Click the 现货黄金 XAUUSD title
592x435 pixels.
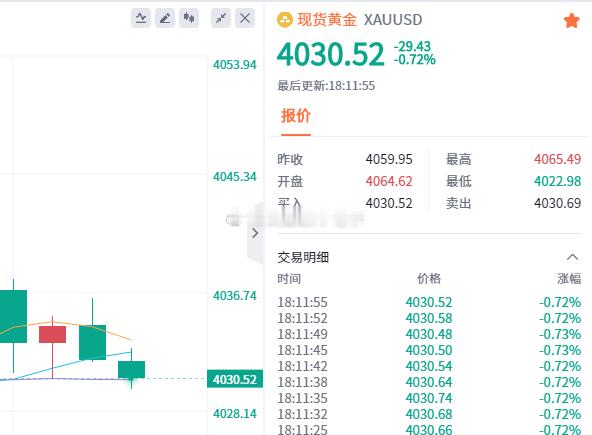point(359,20)
